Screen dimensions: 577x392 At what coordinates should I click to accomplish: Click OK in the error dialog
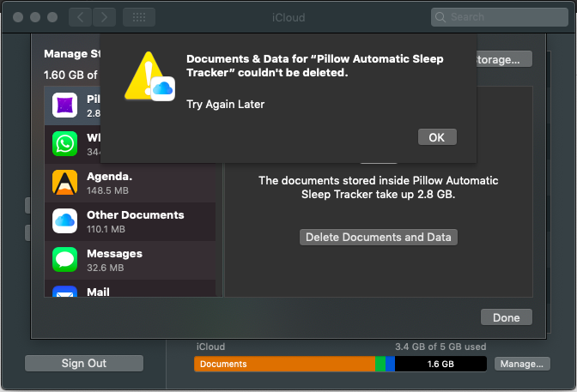[437, 137]
